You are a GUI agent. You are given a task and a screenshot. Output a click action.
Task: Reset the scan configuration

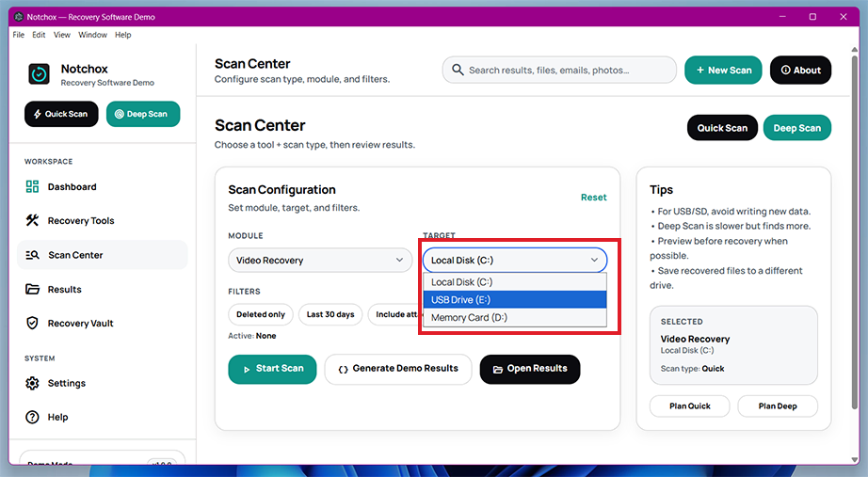[x=593, y=198]
